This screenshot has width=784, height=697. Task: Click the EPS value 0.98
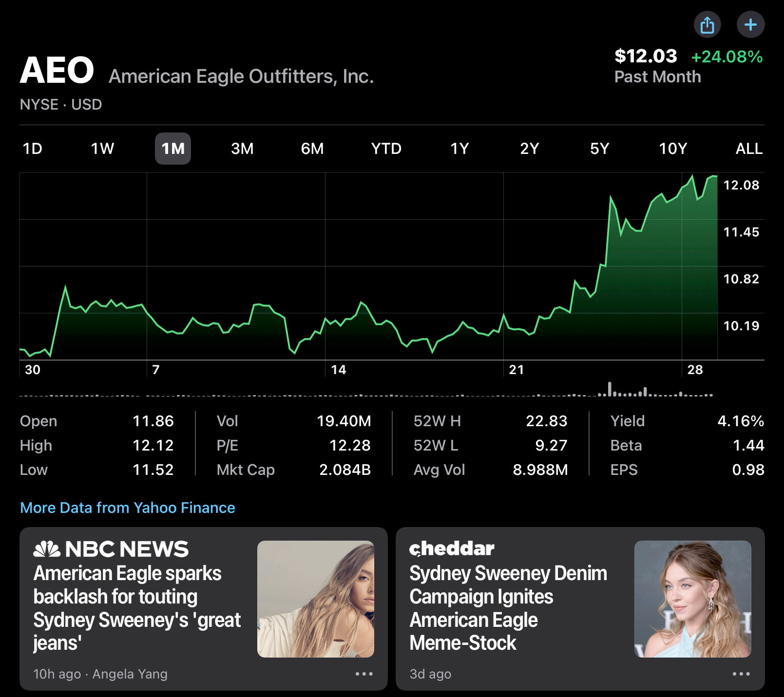pyautogui.click(x=748, y=470)
